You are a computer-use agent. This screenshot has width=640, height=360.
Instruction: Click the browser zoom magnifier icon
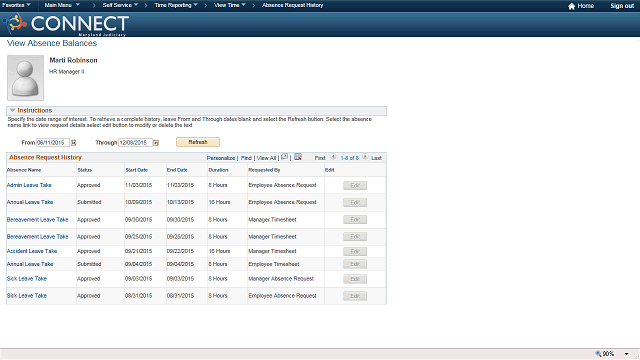pos(598,353)
